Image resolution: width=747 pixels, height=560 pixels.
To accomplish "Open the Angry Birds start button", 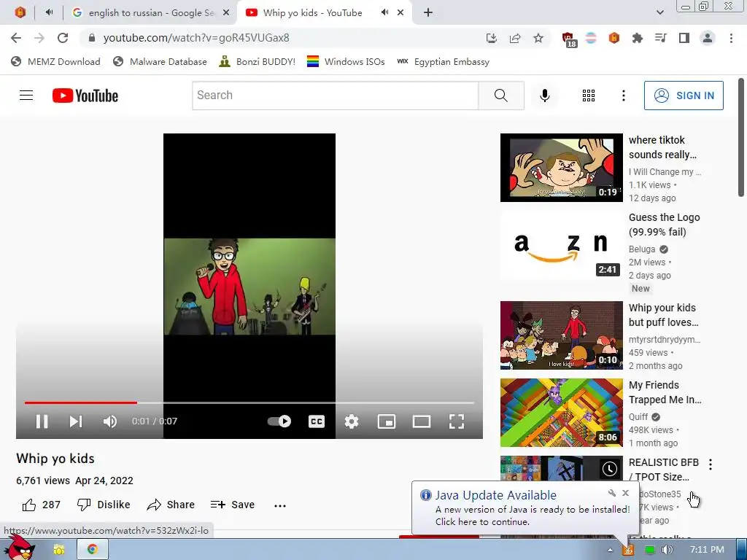I will coord(19,548).
